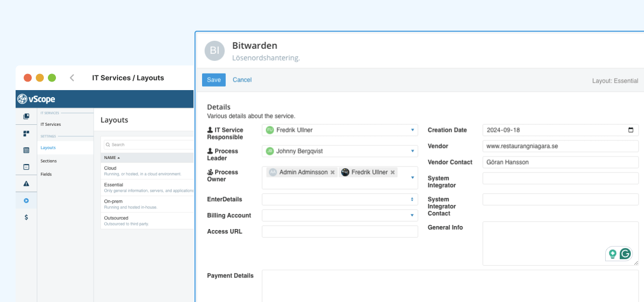
Task: Select Fields in settings menu
Action: coord(46,174)
